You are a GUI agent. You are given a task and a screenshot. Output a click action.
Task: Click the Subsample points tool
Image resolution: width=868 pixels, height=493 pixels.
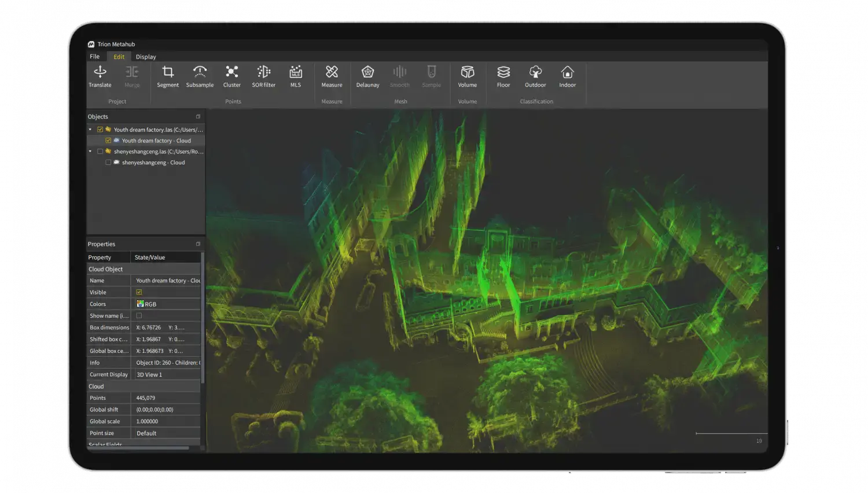click(200, 76)
